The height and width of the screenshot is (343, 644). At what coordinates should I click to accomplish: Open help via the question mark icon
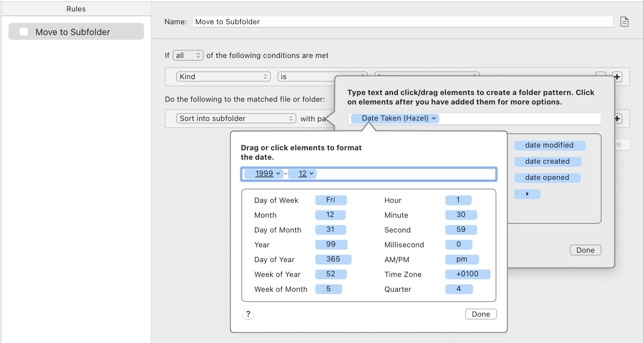pyautogui.click(x=248, y=314)
